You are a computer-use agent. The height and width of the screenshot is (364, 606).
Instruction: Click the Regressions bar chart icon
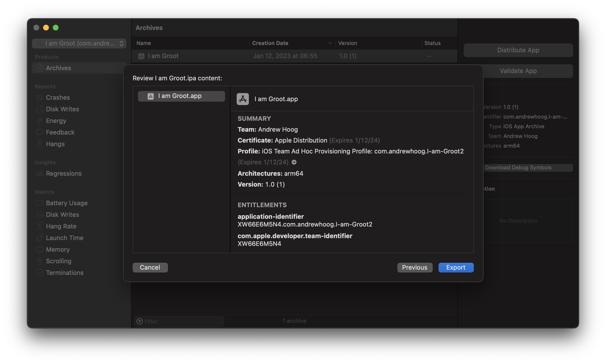(x=39, y=174)
